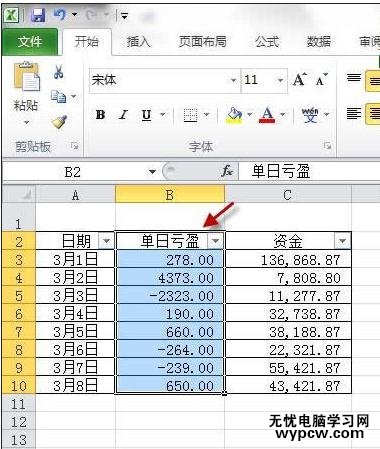380x449 pixels.
Task: Click the Decrease Font Size icon
Action: point(322,80)
